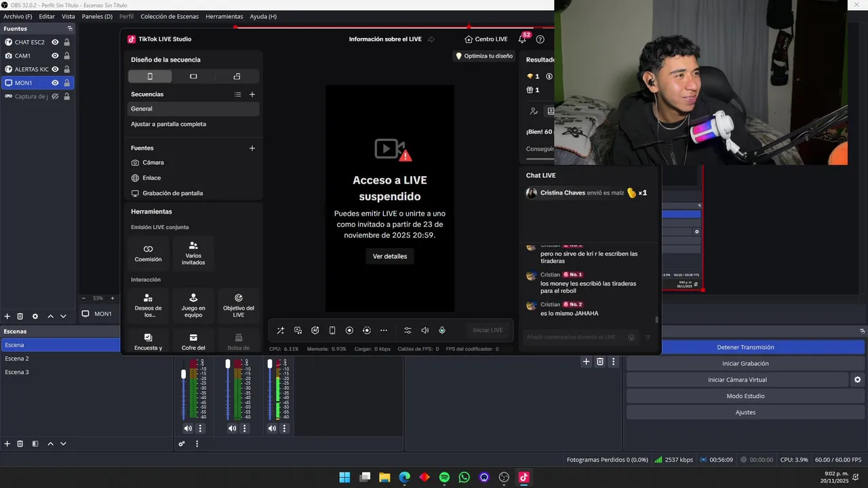Open TikTok audio mixer sliders icon
The image size is (868, 488).
pos(408,330)
